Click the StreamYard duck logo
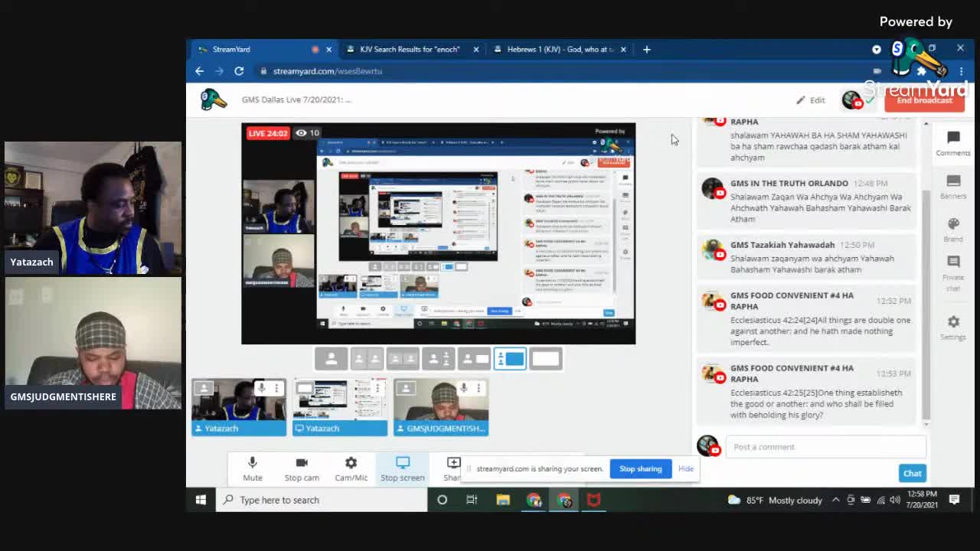The width and height of the screenshot is (980, 551). (x=214, y=99)
